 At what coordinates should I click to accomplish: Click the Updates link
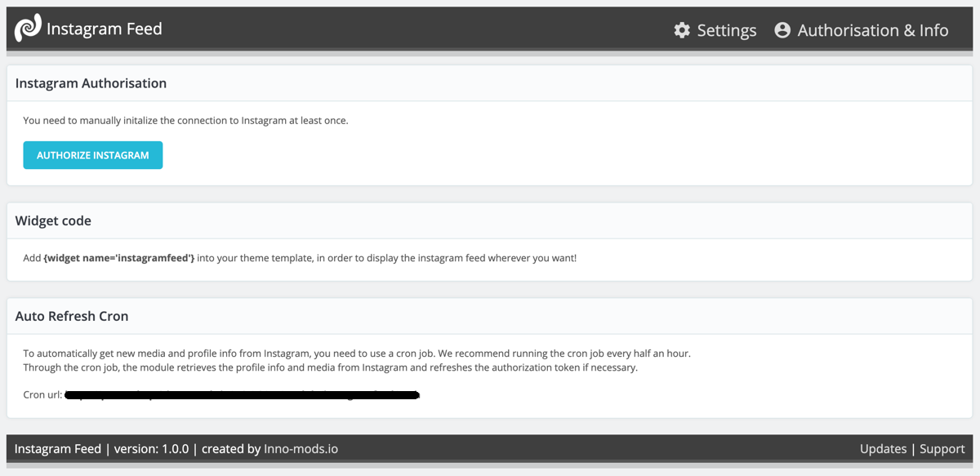coord(883,448)
